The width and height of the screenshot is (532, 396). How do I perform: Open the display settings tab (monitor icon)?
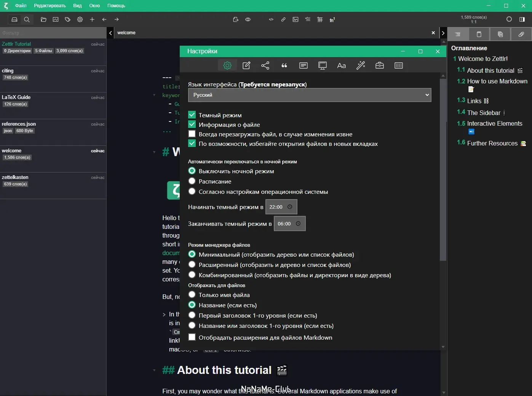pos(323,65)
